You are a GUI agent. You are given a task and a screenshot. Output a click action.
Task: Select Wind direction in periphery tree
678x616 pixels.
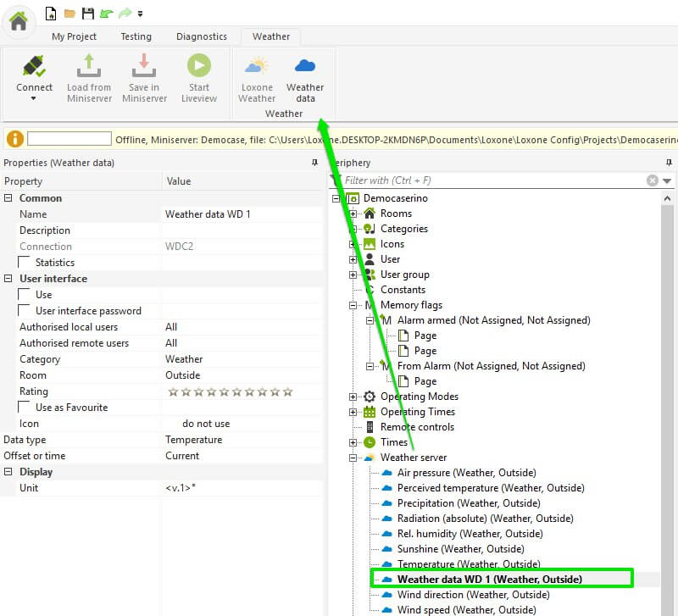click(473, 595)
